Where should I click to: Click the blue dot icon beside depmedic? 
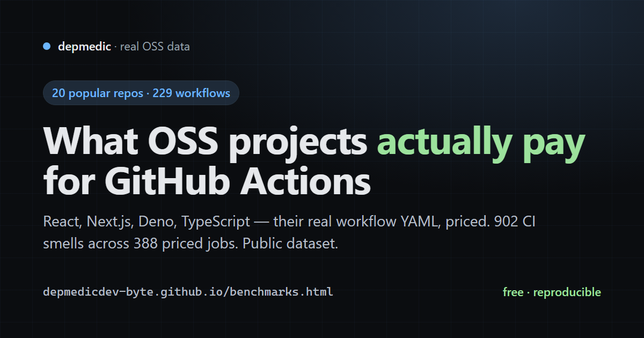click(x=47, y=46)
